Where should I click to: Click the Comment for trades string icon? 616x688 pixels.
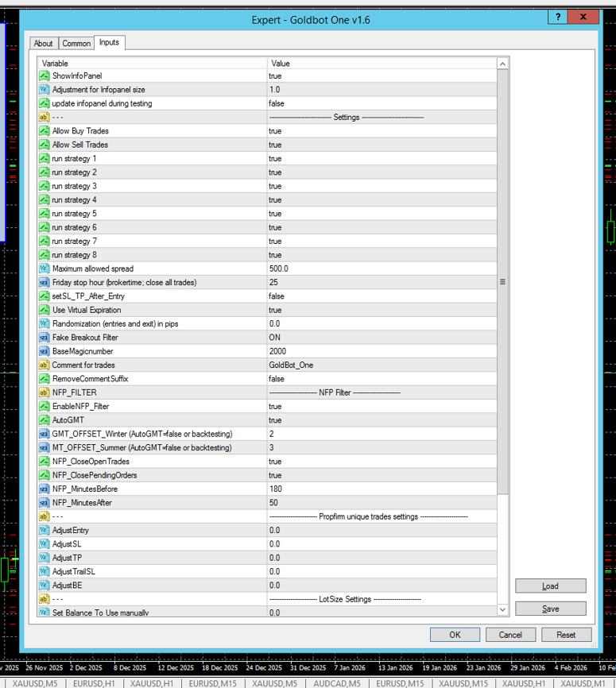[x=44, y=365]
